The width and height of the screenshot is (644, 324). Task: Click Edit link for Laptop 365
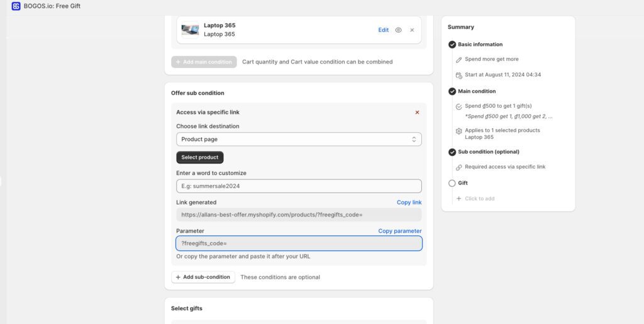coord(383,30)
